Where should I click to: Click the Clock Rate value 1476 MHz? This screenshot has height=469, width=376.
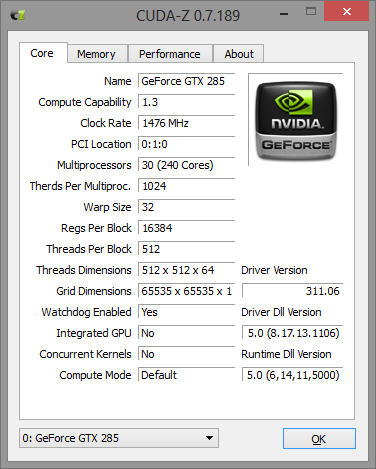[187, 123]
